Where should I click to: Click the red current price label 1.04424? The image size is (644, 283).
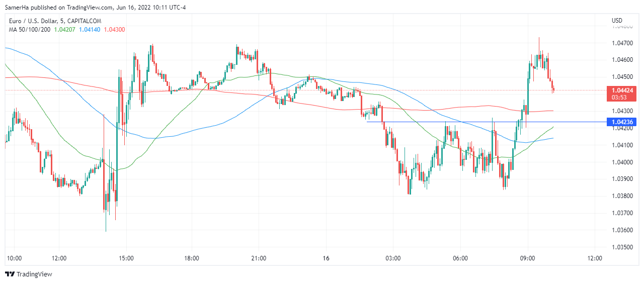click(x=622, y=90)
